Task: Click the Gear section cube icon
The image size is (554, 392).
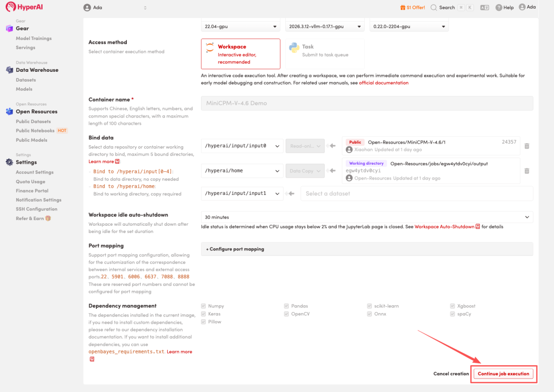Action: click(10, 29)
